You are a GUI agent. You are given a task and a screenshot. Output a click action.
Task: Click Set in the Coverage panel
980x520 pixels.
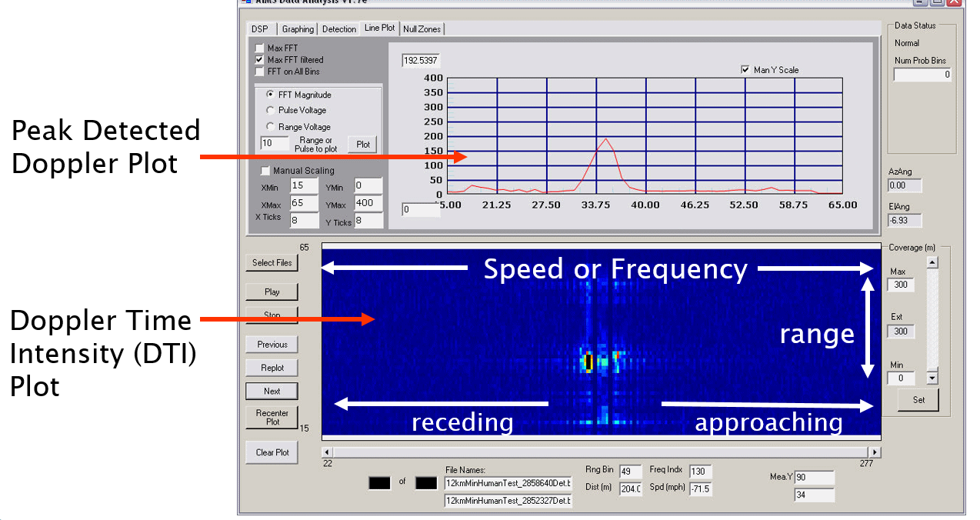pyautogui.click(x=918, y=400)
